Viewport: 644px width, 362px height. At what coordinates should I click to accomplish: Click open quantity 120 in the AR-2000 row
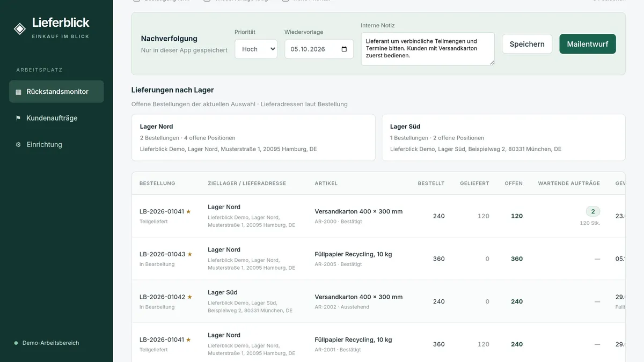(x=517, y=216)
